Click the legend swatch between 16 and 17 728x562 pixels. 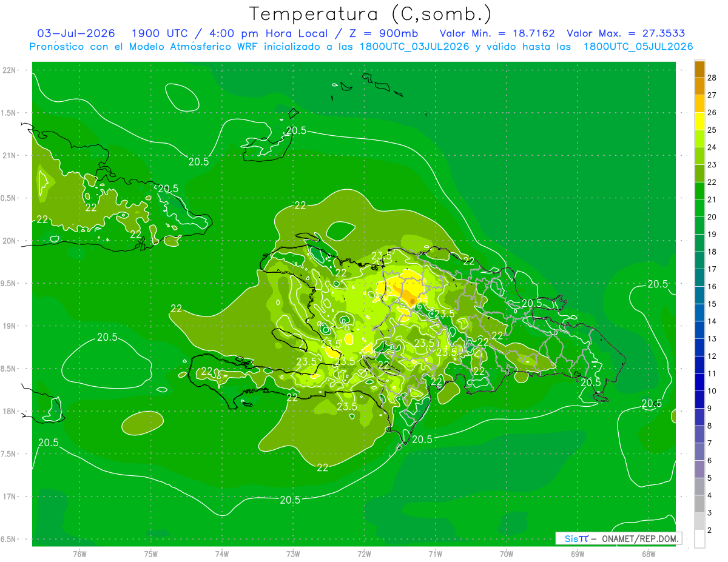point(699,278)
